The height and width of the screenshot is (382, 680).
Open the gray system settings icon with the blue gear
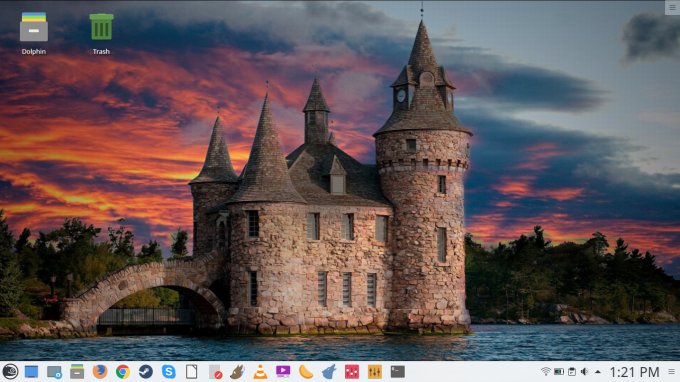point(54,372)
